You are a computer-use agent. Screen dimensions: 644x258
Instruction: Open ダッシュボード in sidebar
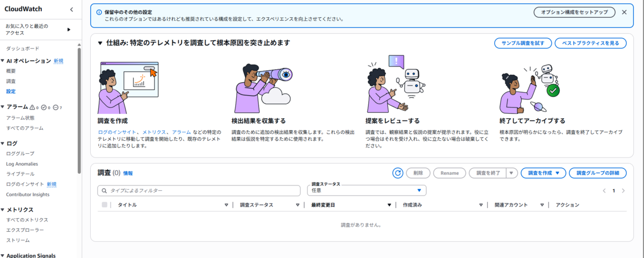coord(22,48)
